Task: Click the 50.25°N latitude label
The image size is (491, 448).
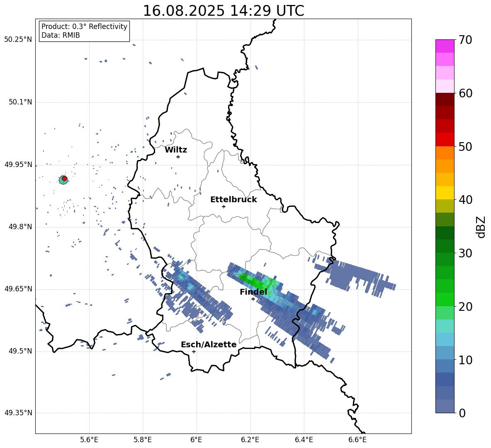Action: point(18,40)
